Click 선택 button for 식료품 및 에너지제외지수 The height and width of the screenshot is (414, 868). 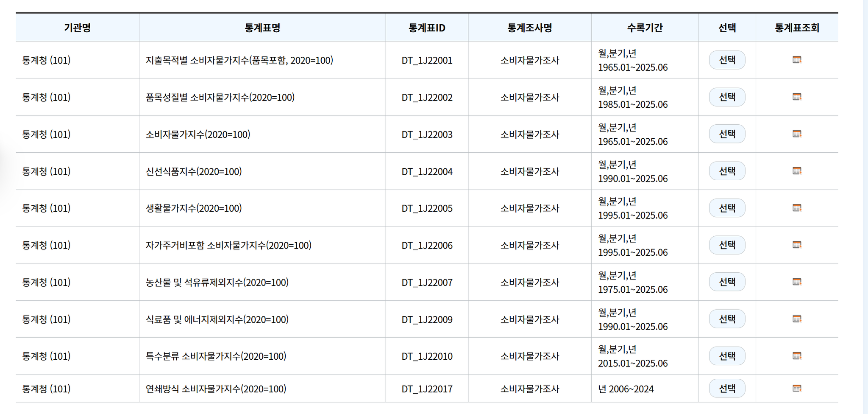727,319
